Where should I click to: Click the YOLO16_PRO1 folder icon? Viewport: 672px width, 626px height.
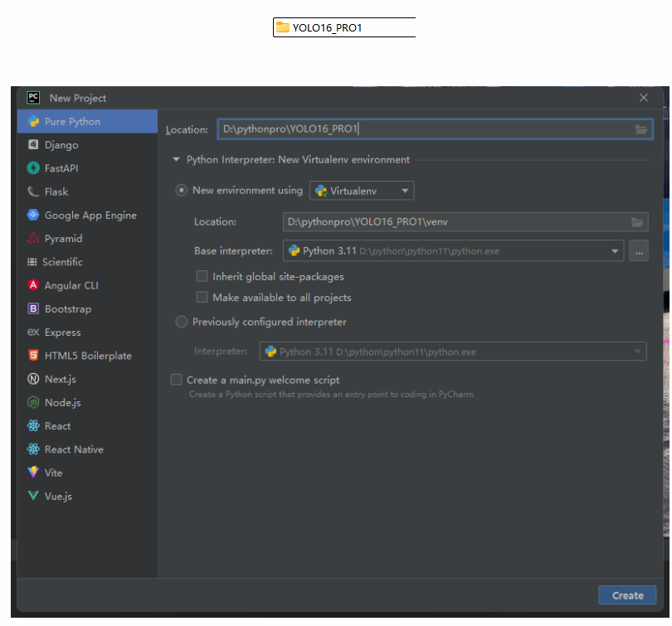pos(283,27)
